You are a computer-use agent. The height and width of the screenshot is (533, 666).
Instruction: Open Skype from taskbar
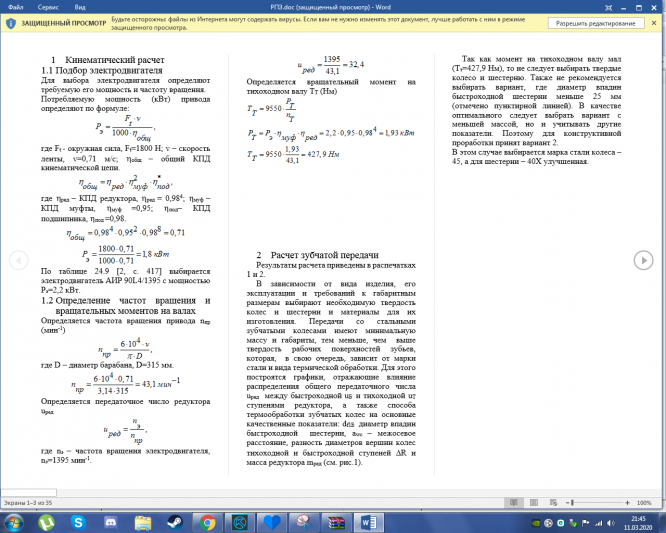78,522
